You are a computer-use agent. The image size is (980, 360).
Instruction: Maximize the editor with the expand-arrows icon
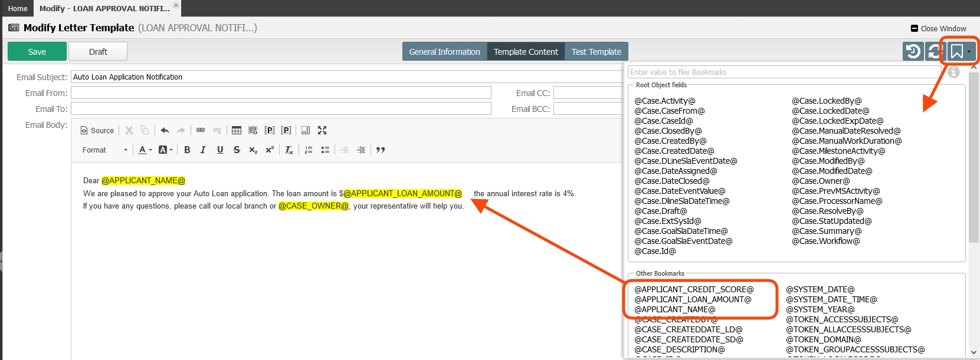322,130
